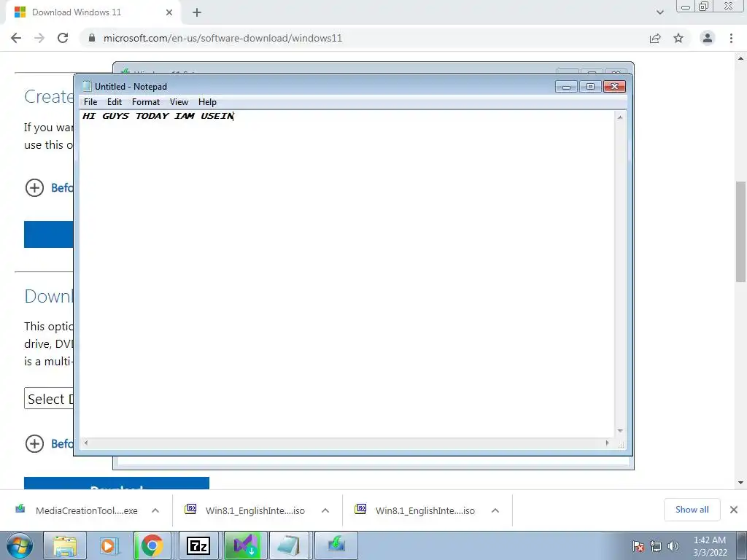Close the Untitled Notepad window
747x560 pixels.
(x=614, y=87)
